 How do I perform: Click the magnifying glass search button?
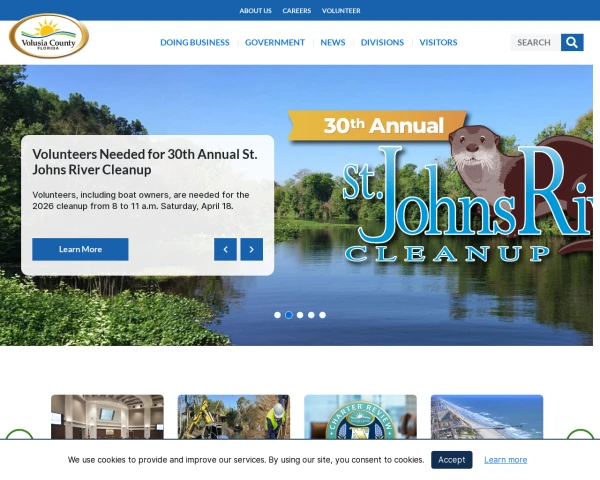point(572,42)
